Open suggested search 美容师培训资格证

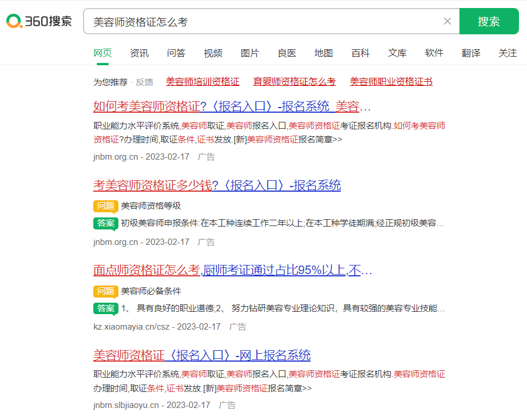click(x=203, y=81)
